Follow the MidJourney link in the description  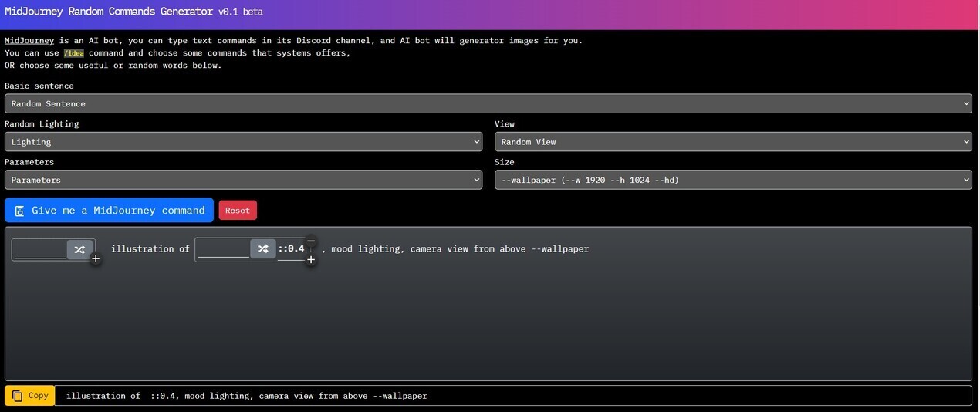click(29, 40)
